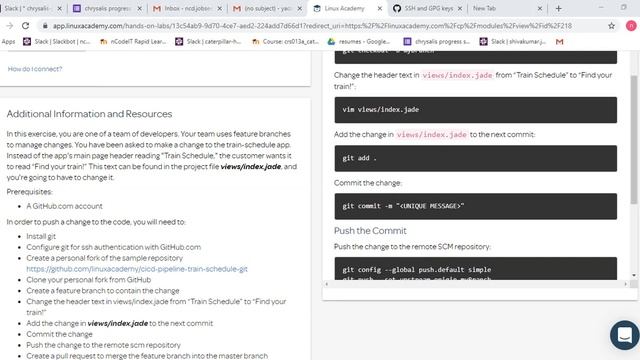Open a new browser tab with plus
The image size is (640, 360).
558,8
